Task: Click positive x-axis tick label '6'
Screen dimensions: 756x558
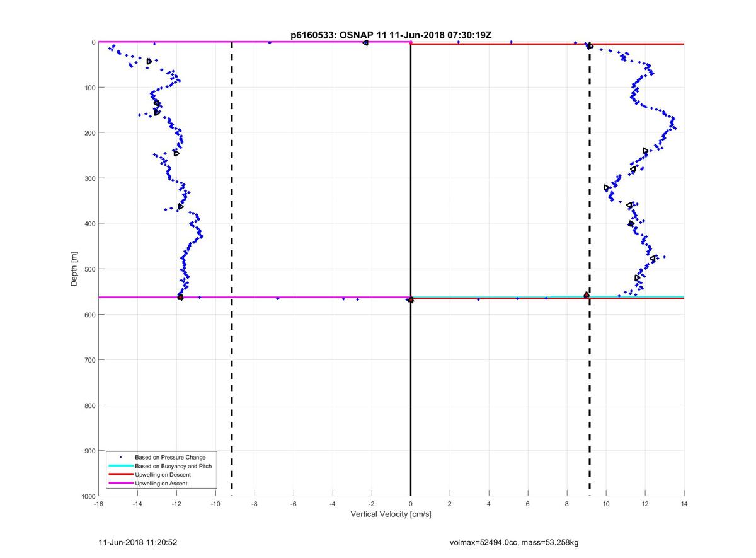Action: click(528, 503)
